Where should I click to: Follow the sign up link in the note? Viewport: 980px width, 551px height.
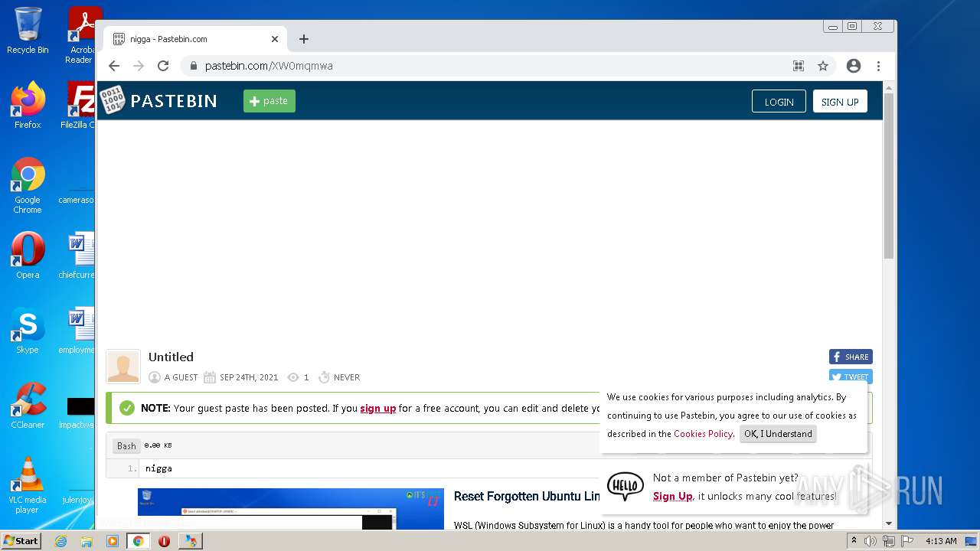point(378,408)
